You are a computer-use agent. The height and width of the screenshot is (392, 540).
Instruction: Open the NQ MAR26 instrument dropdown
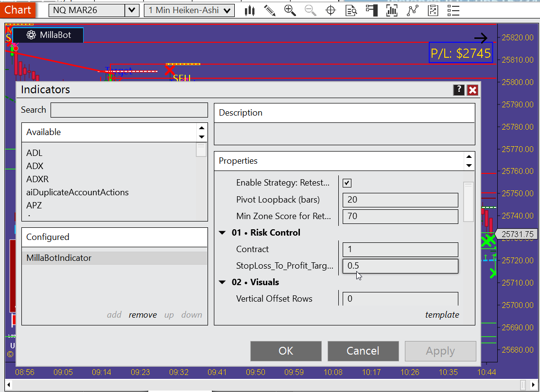(131, 9)
